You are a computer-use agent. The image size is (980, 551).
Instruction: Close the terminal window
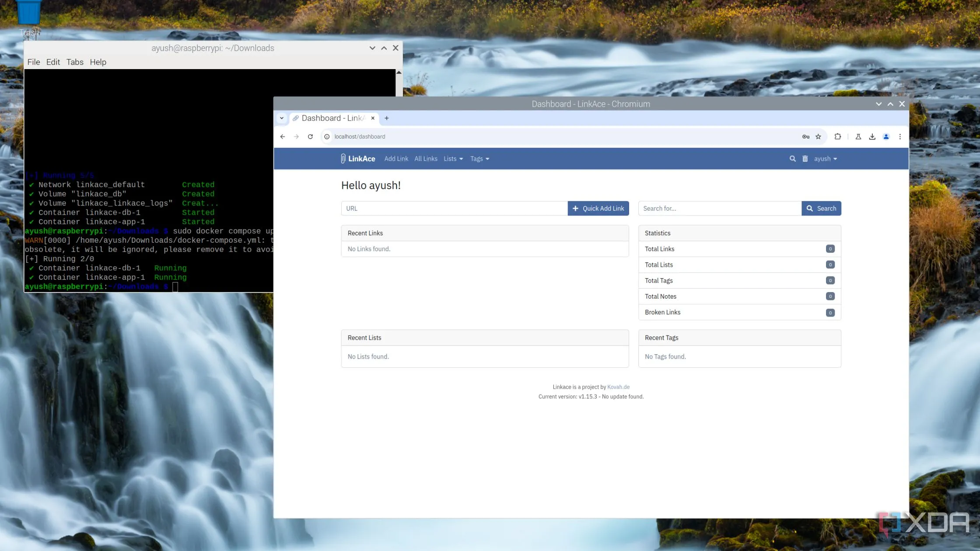tap(395, 48)
